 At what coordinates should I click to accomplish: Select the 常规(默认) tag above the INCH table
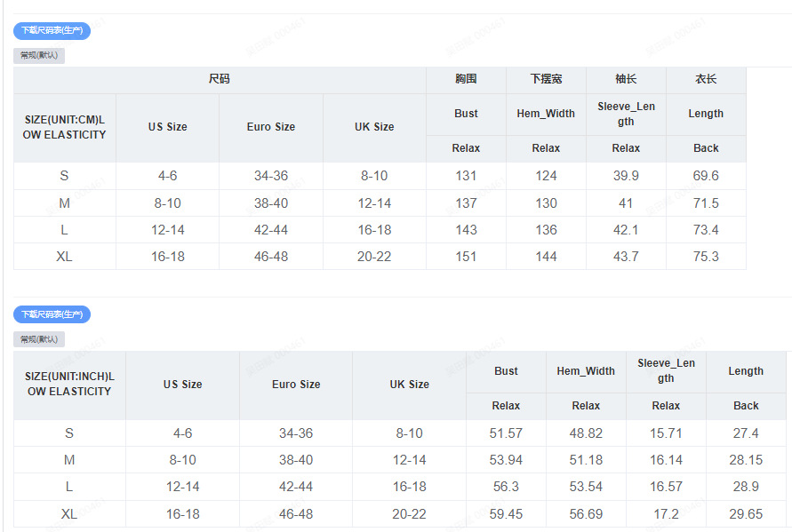point(39,339)
